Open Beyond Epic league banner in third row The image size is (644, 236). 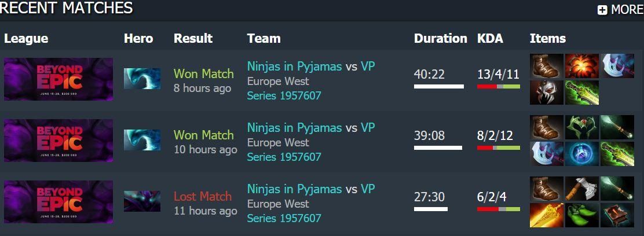(58, 201)
